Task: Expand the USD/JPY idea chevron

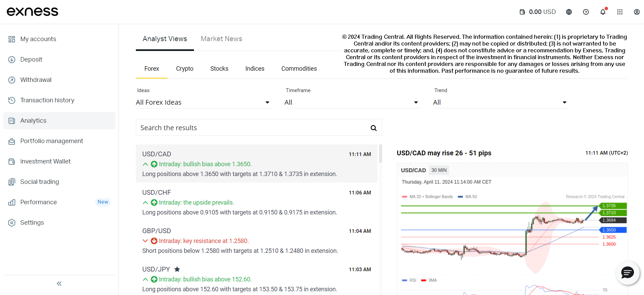Action: pos(145,279)
